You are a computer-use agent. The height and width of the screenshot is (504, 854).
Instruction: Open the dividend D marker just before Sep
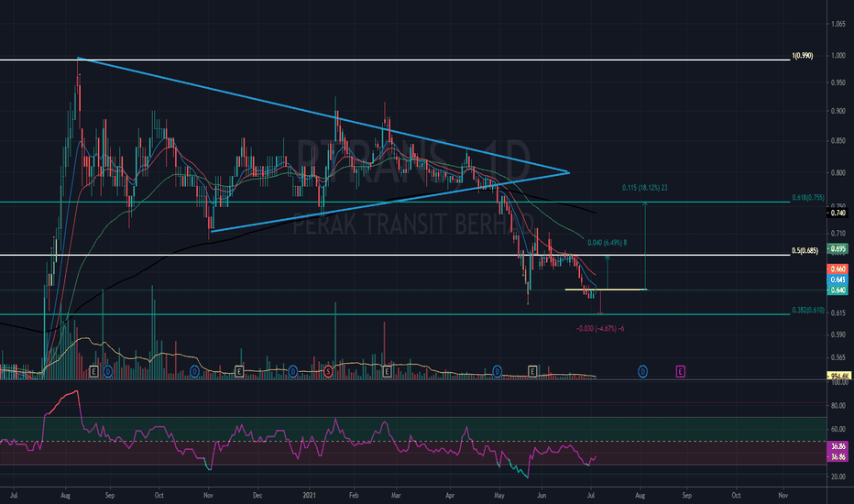coord(108,372)
